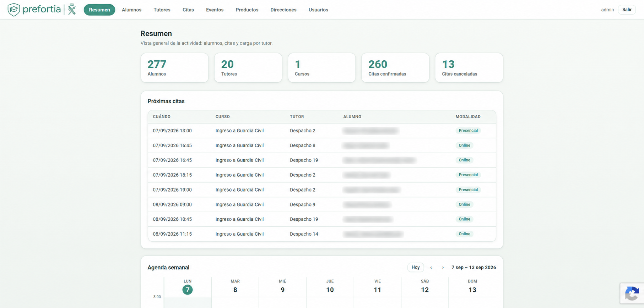Open the 260 Citas confirmadas card
The height and width of the screenshot is (308, 644).
coord(395,68)
